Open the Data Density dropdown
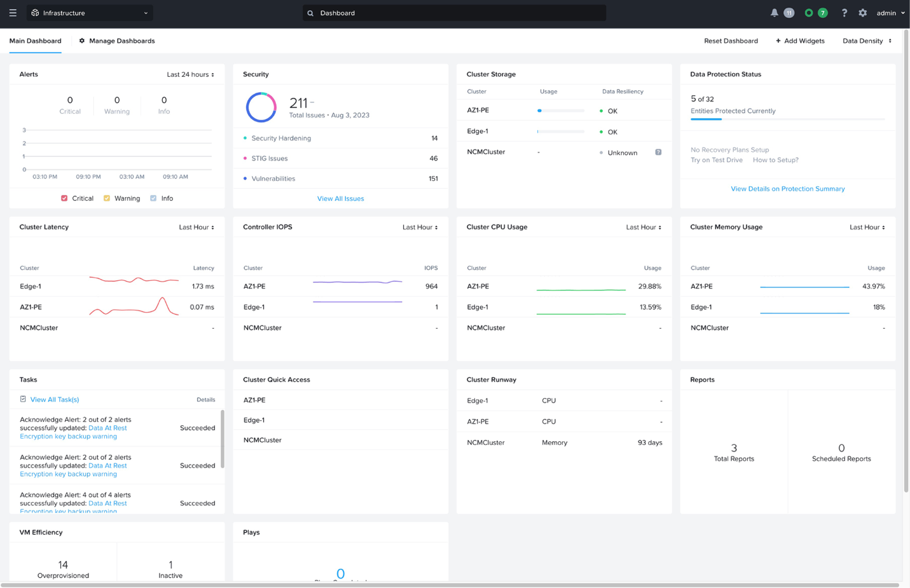Viewport: 910px width, 588px height. (867, 41)
